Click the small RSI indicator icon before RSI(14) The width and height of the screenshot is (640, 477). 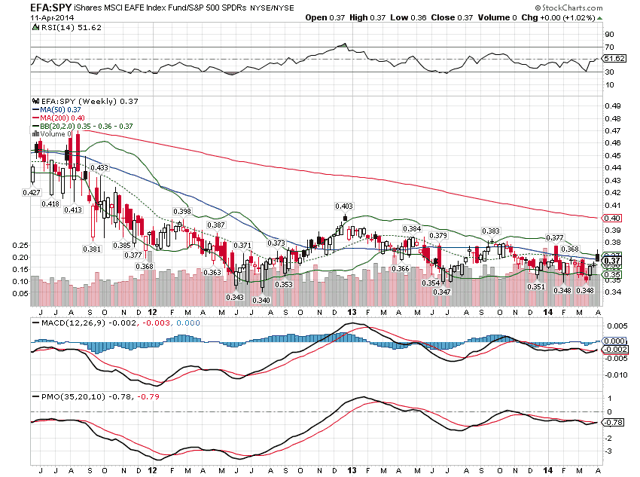pos(36,27)
